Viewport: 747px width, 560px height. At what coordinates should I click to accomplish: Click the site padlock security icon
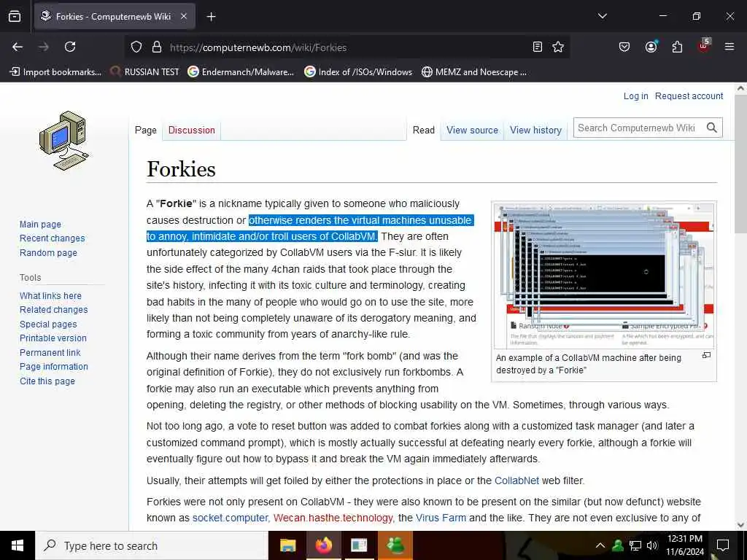pyautogui.click(x=157, y=47)
